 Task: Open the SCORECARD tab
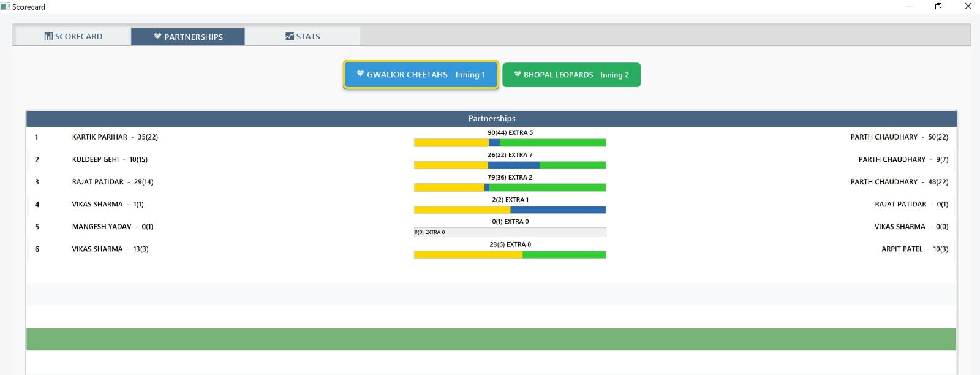73,37
